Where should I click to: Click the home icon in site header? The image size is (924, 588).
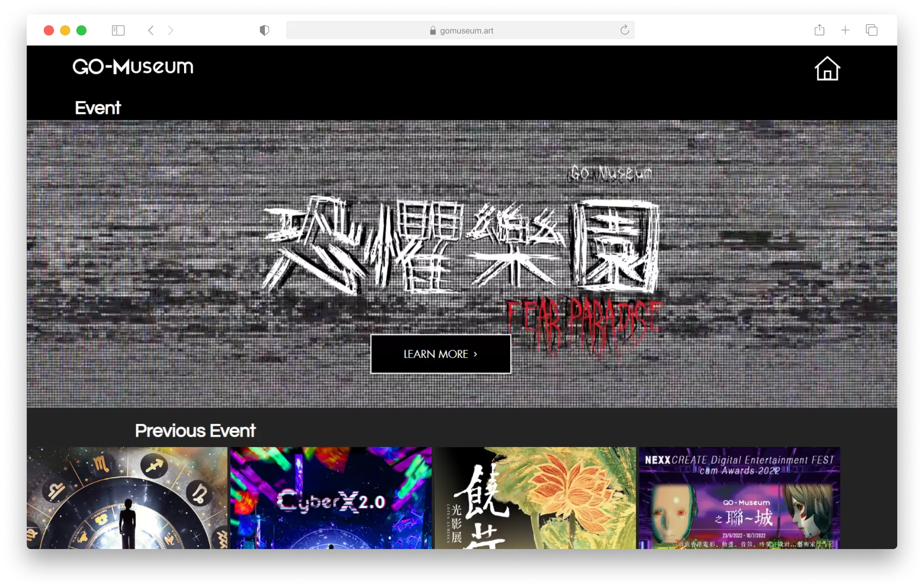click(x=827, y=68)
